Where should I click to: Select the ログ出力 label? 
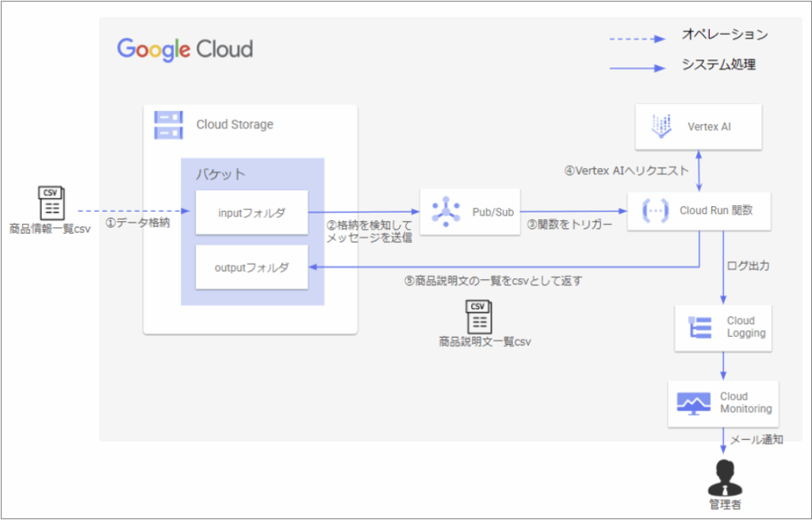(749, 266)
